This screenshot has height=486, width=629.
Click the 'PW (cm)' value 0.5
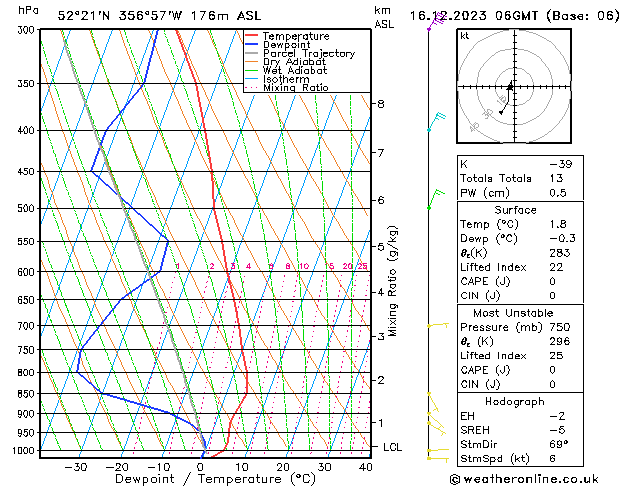point(558,193)
